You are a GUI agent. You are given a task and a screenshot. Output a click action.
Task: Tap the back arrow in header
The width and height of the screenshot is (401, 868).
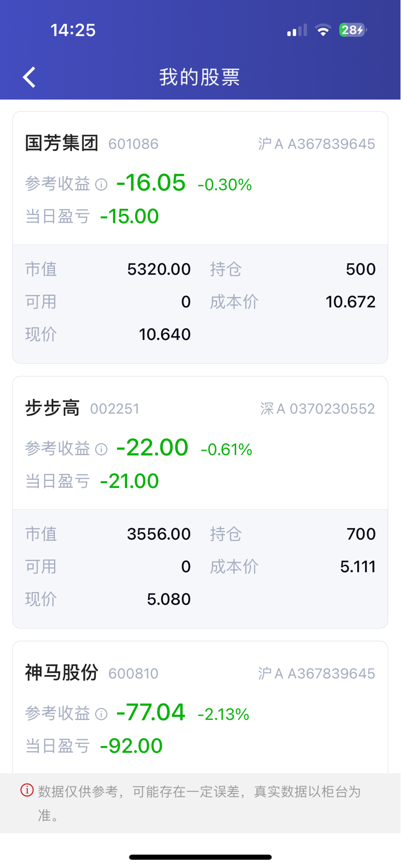[x=29, y=77]
